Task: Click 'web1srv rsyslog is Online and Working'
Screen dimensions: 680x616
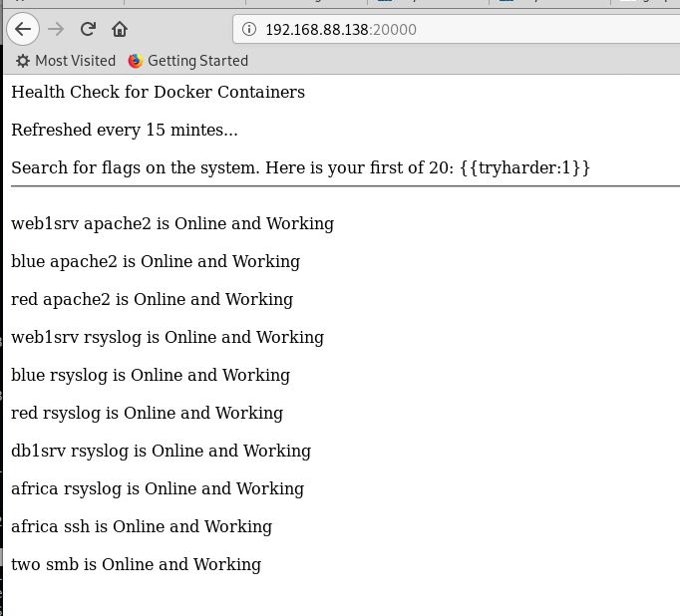Action: [168, 337]
